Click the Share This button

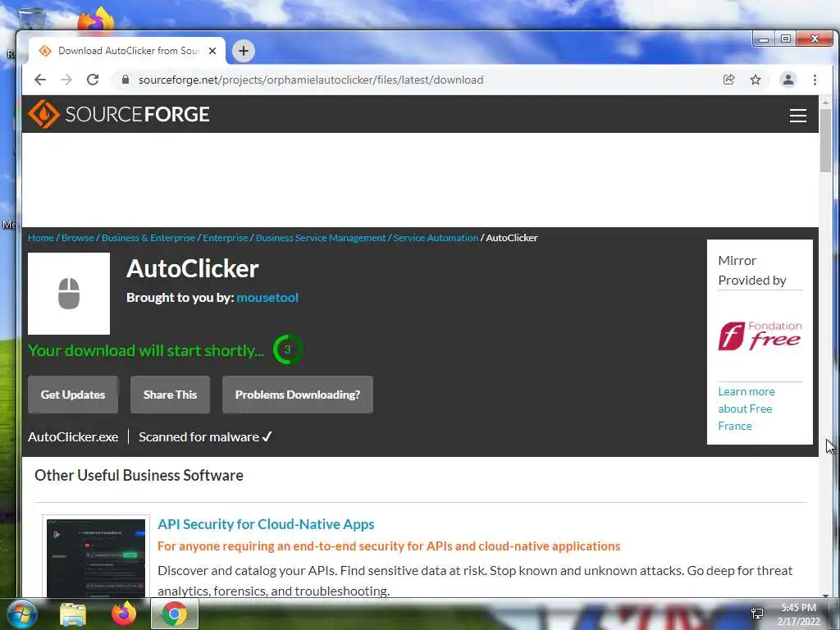(170, 395)
